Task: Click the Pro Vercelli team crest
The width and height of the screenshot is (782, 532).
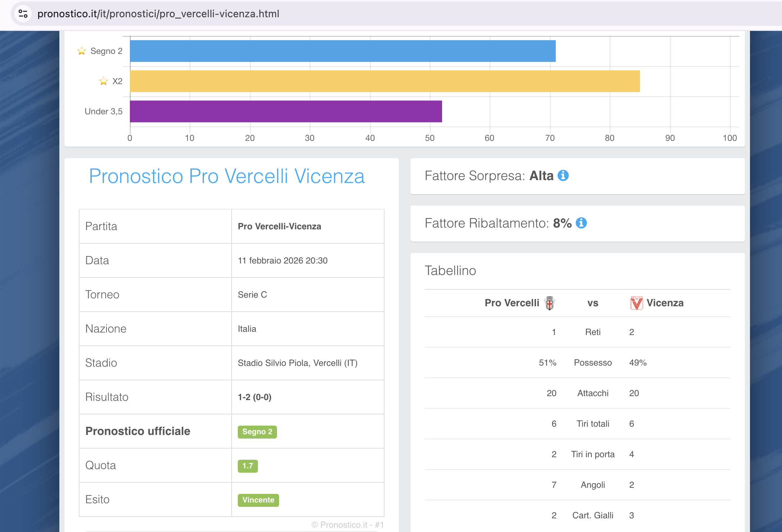Action: (x=550, y=303)
